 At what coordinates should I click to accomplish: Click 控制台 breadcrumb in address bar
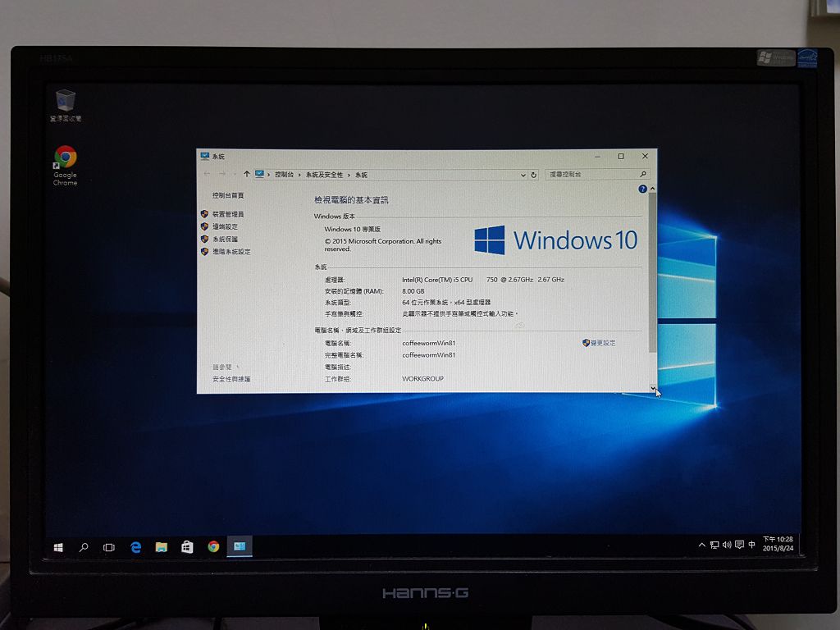(284, 175)
